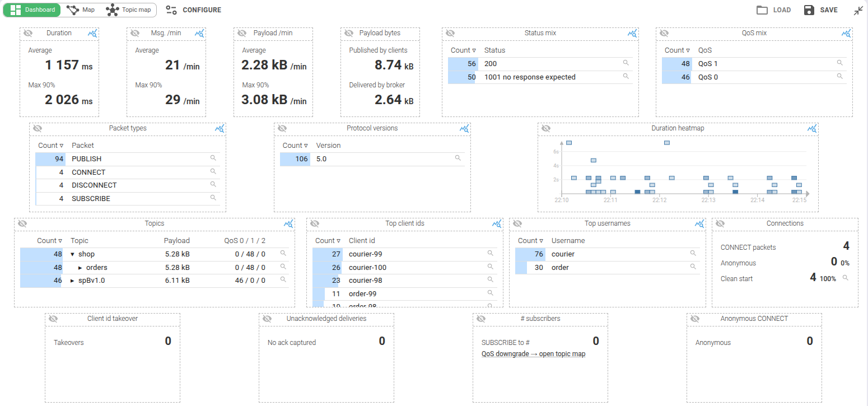The height and width of the screenshot is (406, 868).
Task: Filter on courier-99 client row magnifier
Action: (491, 253)
